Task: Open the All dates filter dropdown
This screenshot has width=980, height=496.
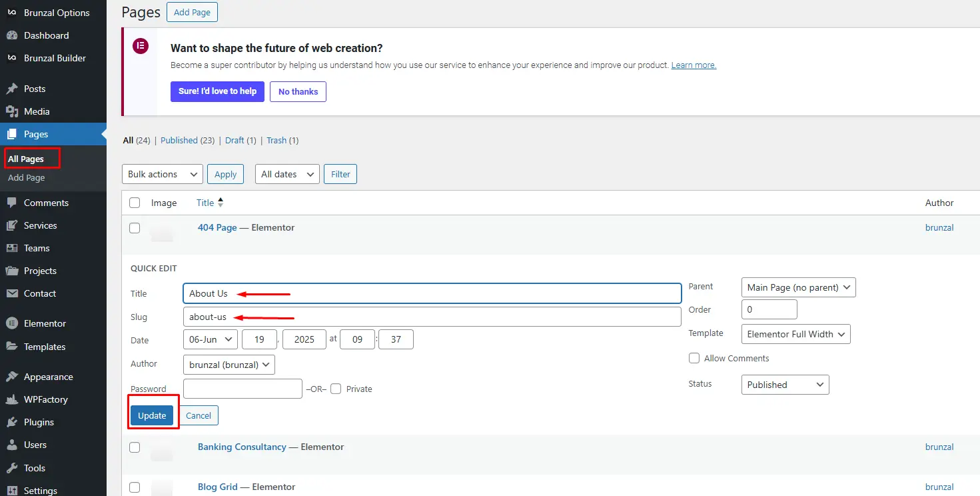Action: [287, 174]
